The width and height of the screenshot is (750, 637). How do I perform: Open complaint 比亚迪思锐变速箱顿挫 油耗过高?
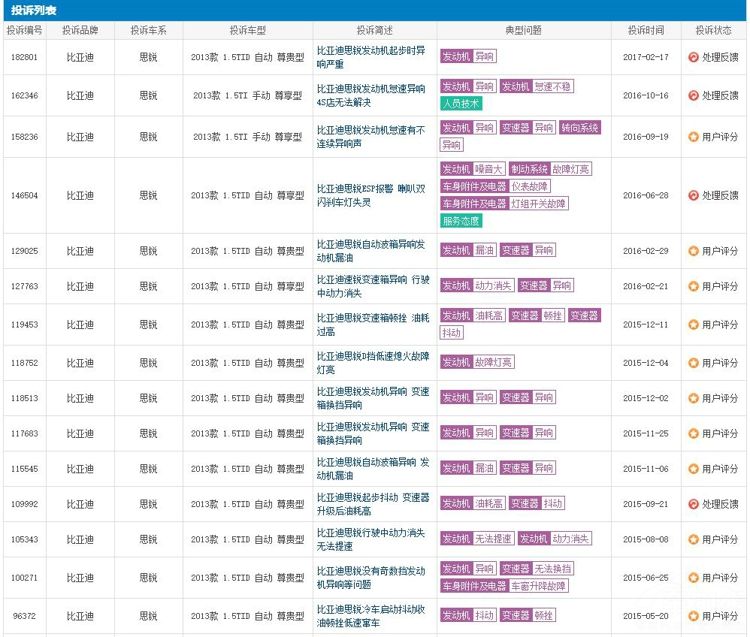[373, 324]
